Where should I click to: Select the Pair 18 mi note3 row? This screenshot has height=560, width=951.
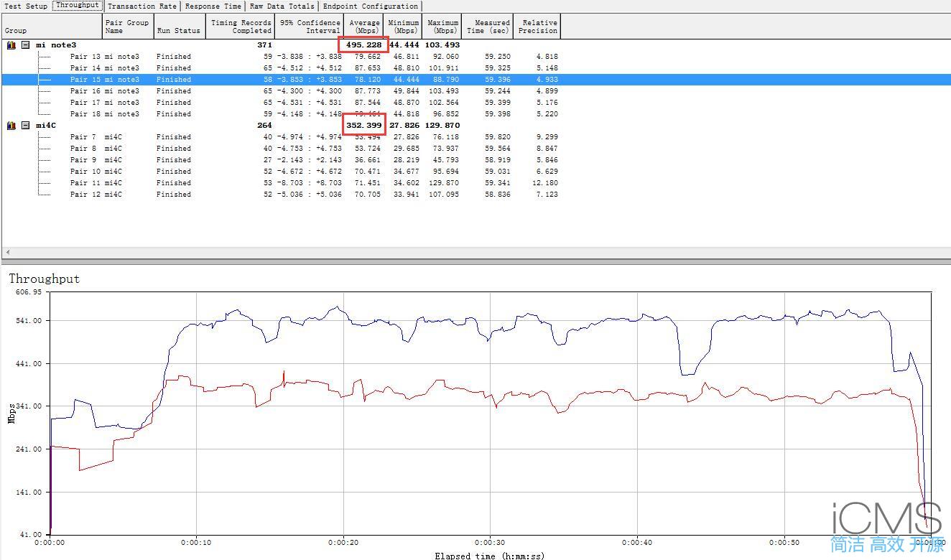[x=475, y=114]
